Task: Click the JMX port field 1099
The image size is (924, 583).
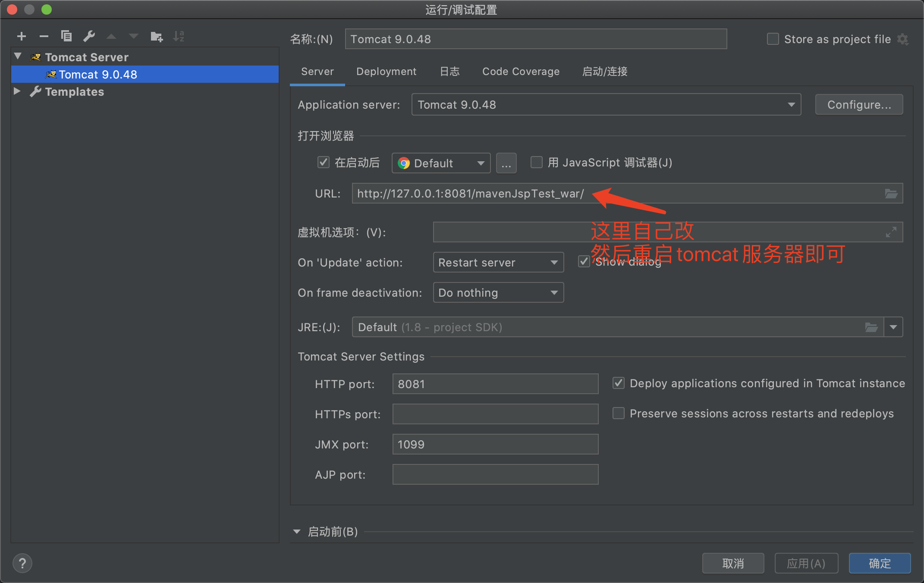Action: point(495,444)
